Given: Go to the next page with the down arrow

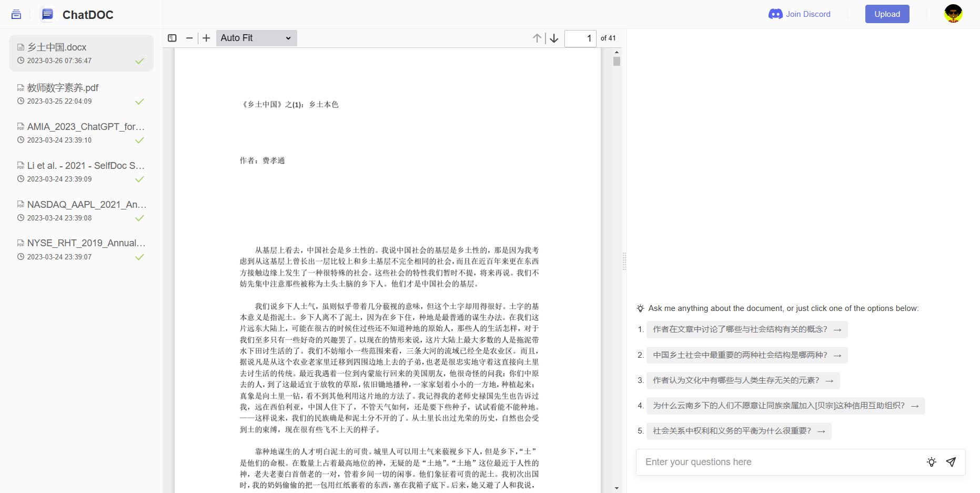Looking at the screenshot, I should [x=554, y=38].
